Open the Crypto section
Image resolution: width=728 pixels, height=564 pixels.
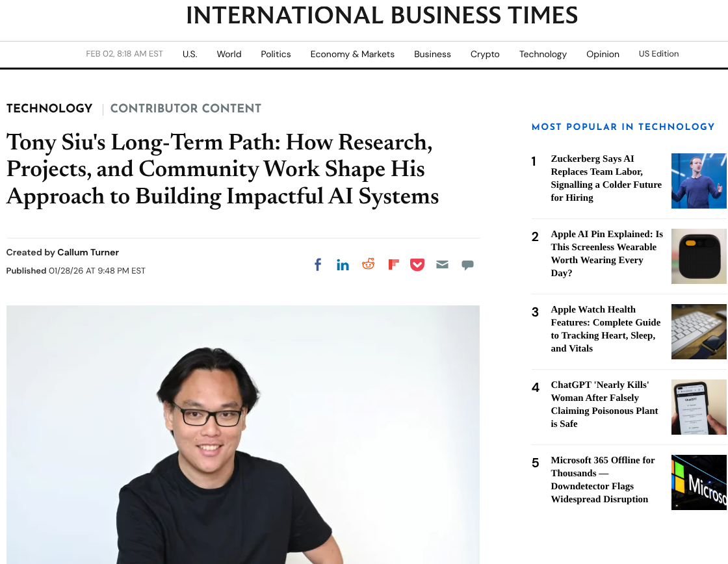485,54
